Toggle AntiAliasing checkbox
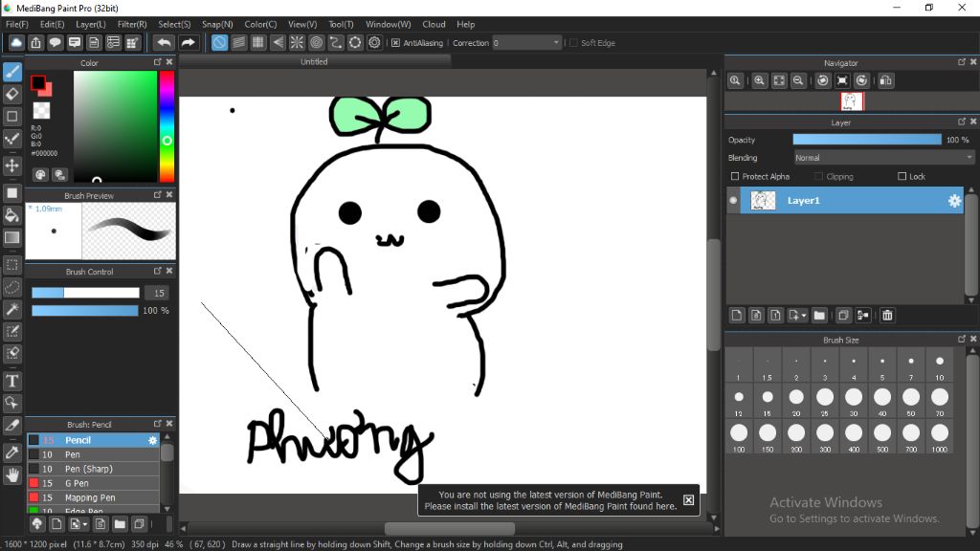The width and height of the screenshot is (980, 551). (x=395, y=42)
